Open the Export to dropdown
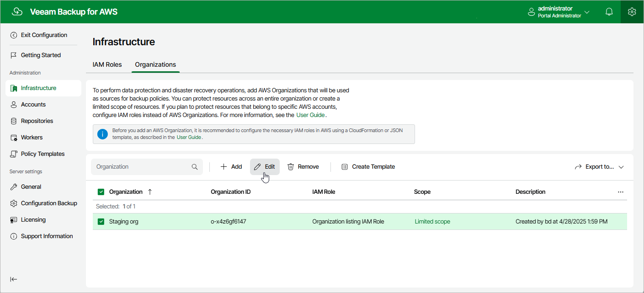 point(599,167)
